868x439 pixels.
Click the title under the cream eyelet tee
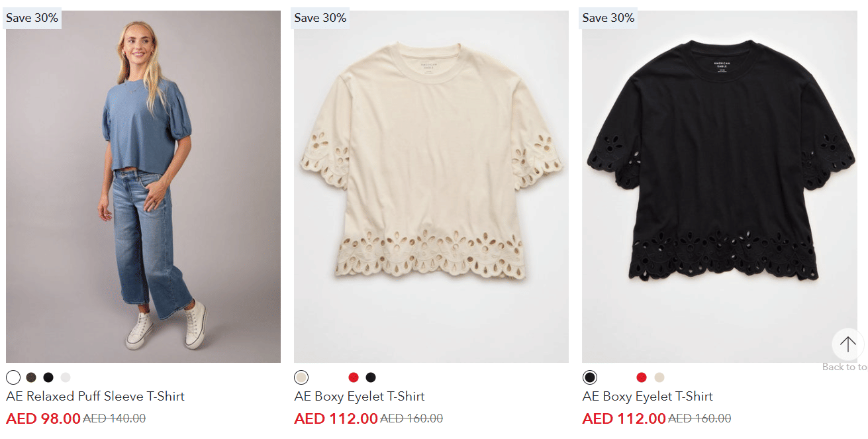tap(360, 397)
